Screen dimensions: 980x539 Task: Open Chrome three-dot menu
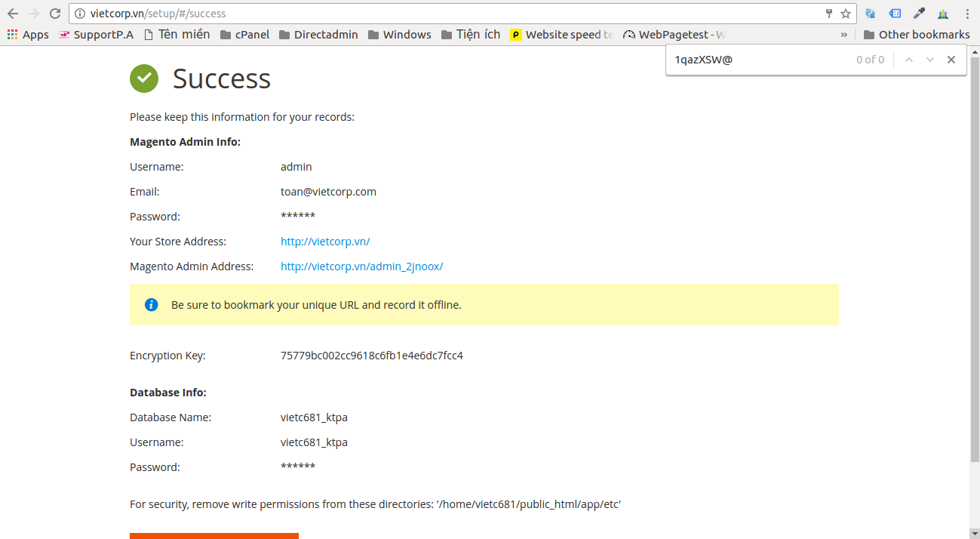[967, 14]
